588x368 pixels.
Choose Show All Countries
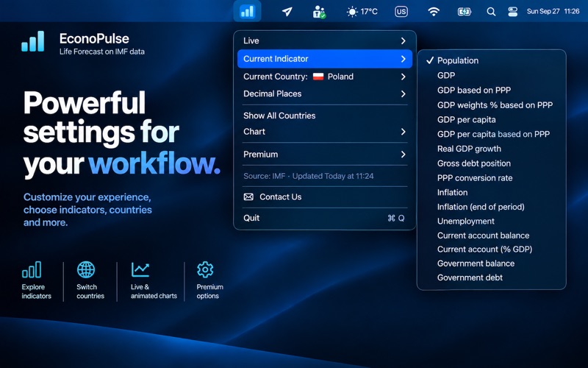click(325, 116)
